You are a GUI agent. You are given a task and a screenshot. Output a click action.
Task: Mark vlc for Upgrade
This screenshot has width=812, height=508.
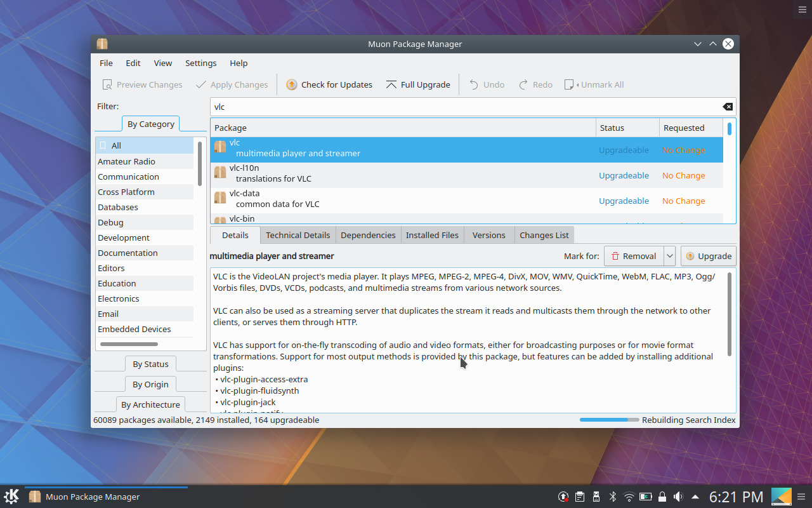point(709,256)
